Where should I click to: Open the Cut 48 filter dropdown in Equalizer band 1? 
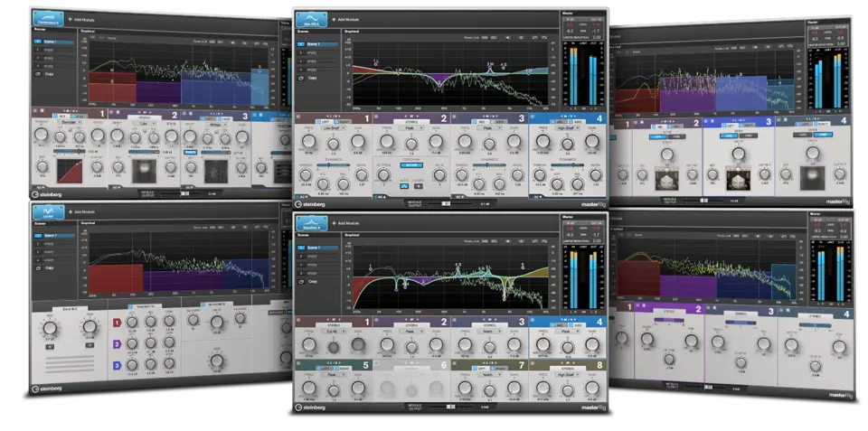[335, 331]
